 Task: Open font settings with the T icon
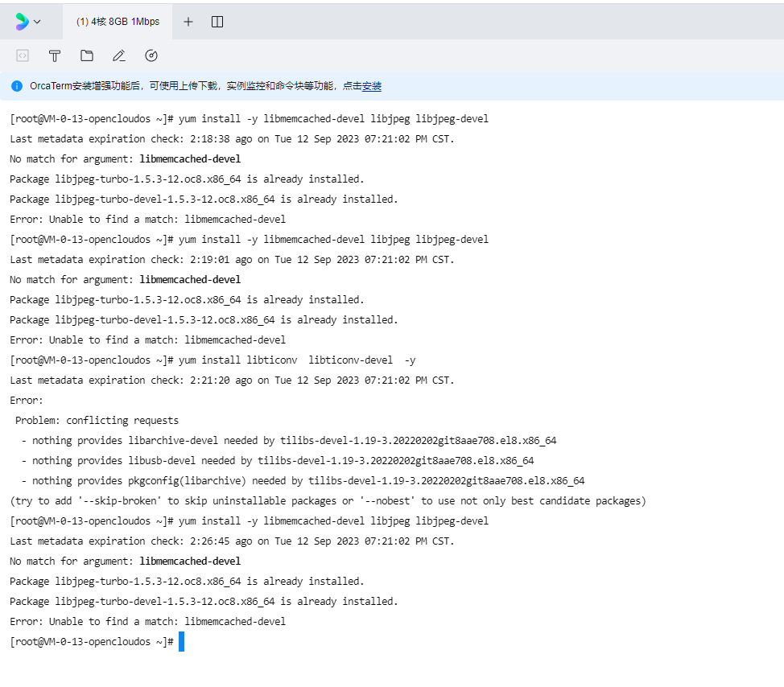pos(55,56)
